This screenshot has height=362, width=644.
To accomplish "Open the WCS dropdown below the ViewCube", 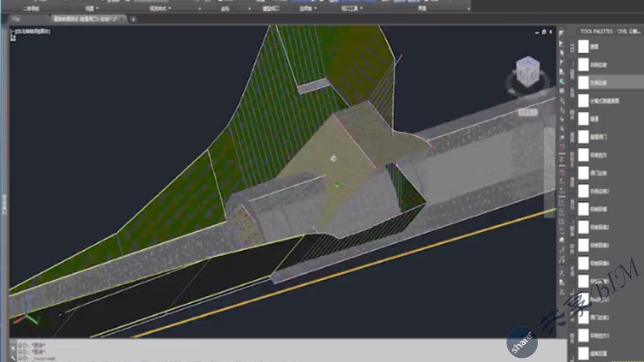I will tap(527, 112).
